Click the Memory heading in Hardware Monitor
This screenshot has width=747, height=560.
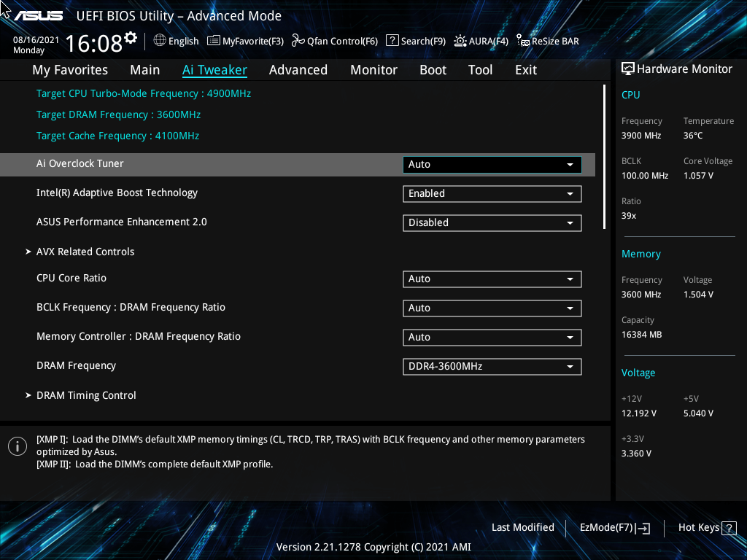[x=640, y=254]
